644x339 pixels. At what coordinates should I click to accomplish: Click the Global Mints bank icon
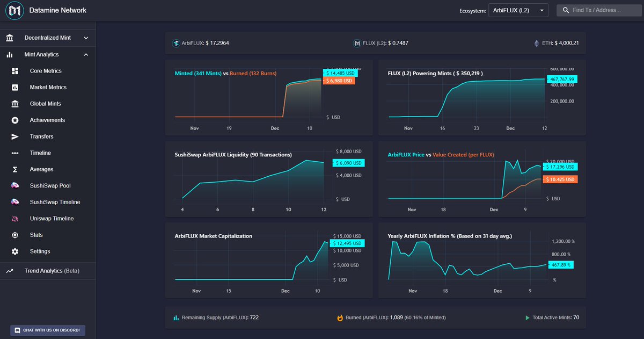point(15,104)
